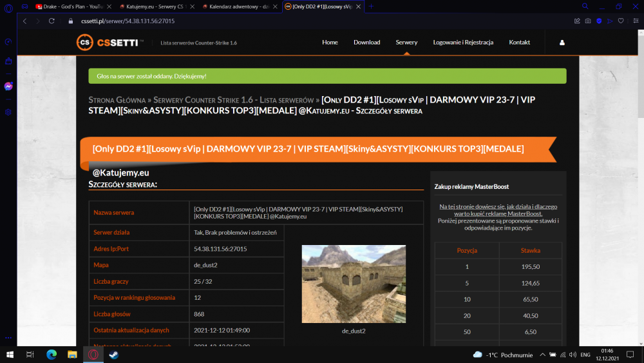
Task: Open Steam from the taskbar
Action: coord(114,355)
